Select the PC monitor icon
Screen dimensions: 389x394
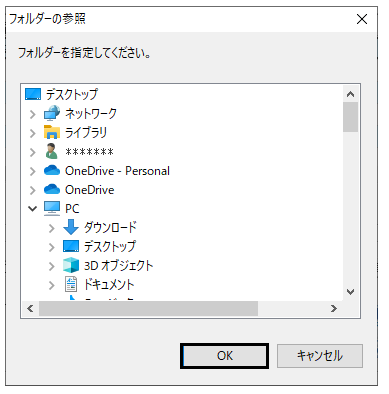click(x=52, y=208)
